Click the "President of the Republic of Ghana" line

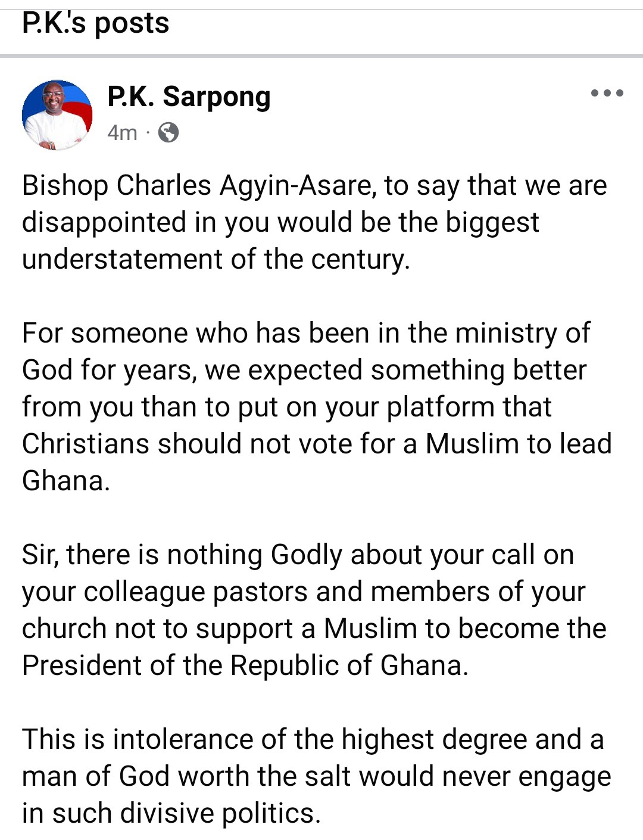point(245,665)
